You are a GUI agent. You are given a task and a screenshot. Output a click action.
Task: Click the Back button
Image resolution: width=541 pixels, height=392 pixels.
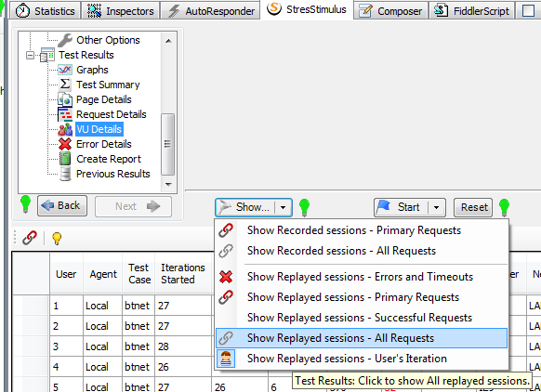click(x=62, y=206)
